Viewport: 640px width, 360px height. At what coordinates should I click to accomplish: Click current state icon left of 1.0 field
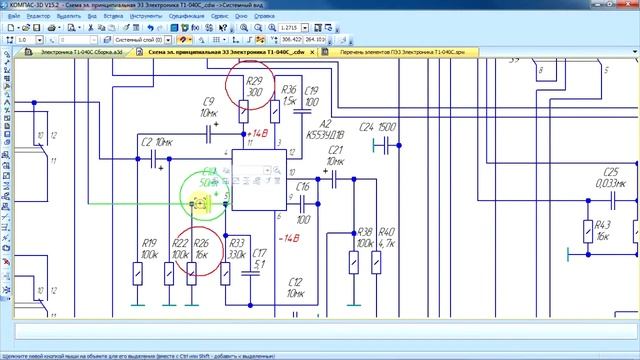click(x=9, y=40)
